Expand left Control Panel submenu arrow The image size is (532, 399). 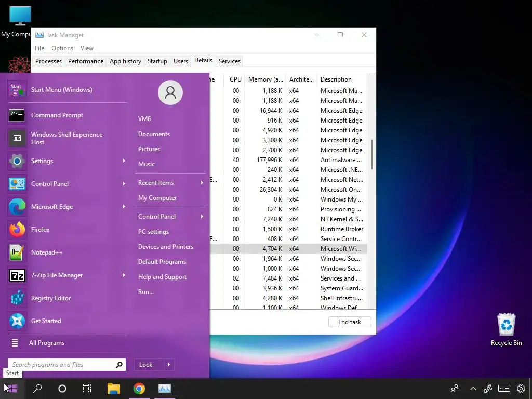124,183
